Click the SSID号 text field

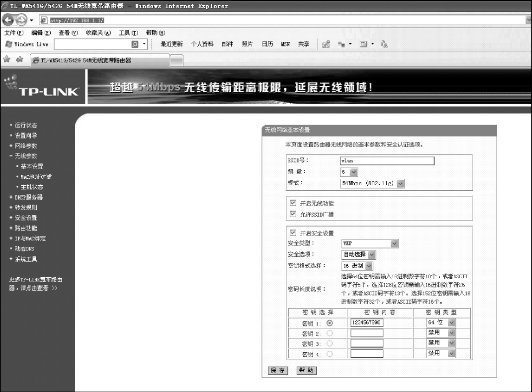(387, 161)
